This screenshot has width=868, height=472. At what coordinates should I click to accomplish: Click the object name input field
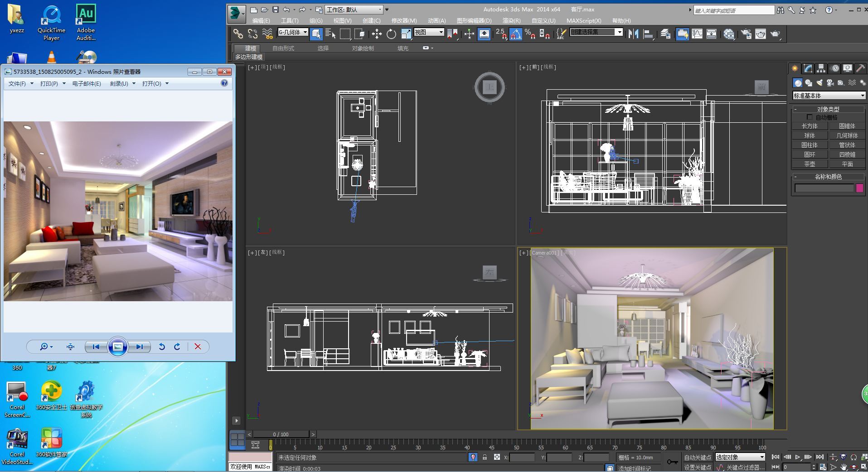(x=824, y=188)
